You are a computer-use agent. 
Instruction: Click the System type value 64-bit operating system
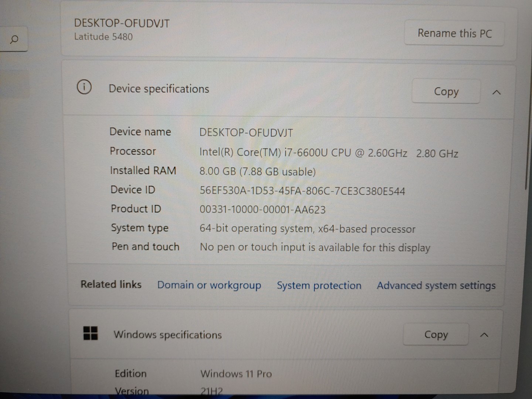click(307, 229)
